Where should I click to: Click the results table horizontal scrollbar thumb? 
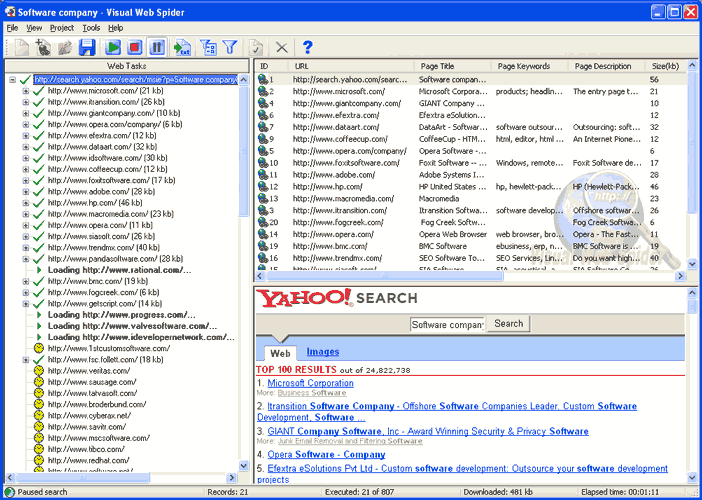pyautogui.click(x=385, y=276)
